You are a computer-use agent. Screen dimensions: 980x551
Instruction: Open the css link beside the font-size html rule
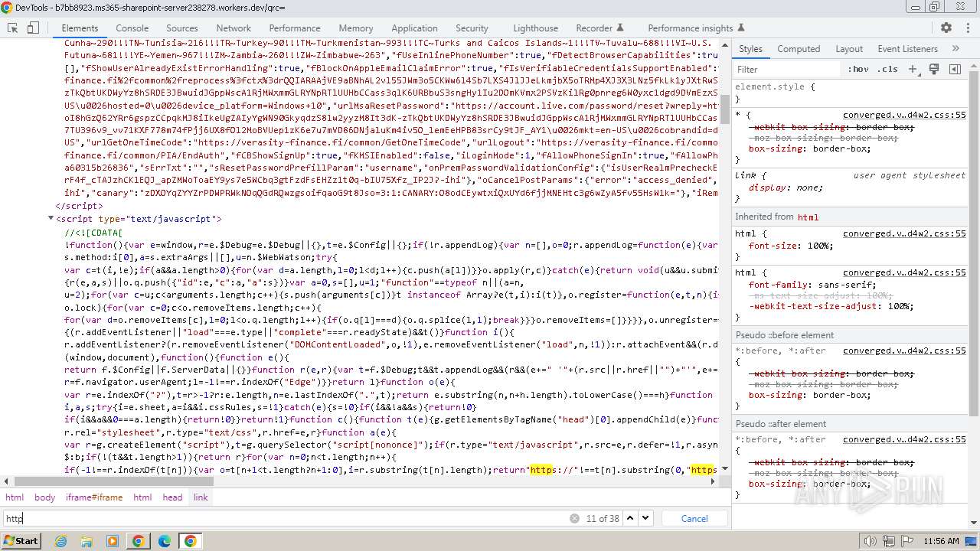click(904, 234)
